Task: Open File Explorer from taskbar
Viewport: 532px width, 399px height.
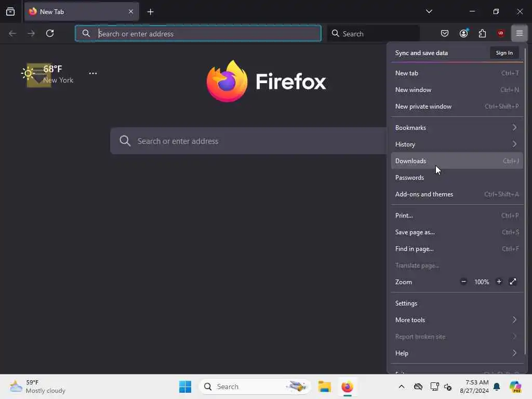Action: (x=324, y=387)
